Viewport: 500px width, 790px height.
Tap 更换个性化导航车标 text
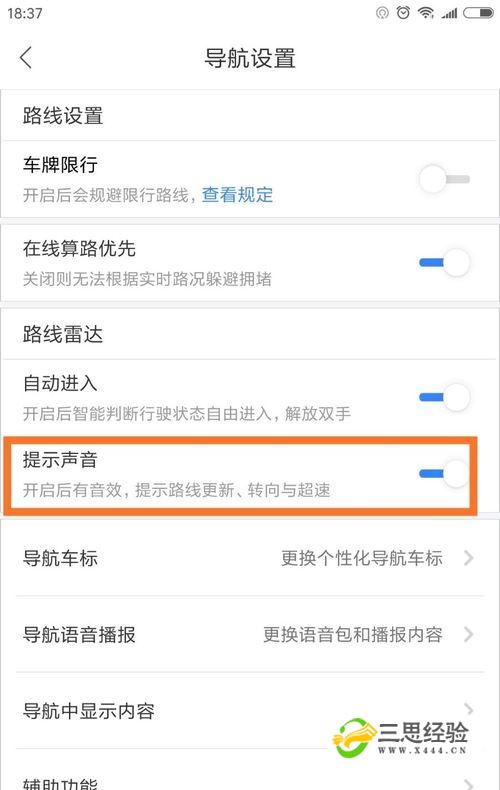362,558
